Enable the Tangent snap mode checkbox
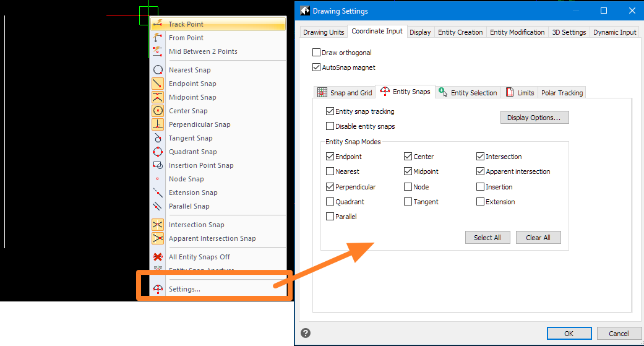 point(408,201)
